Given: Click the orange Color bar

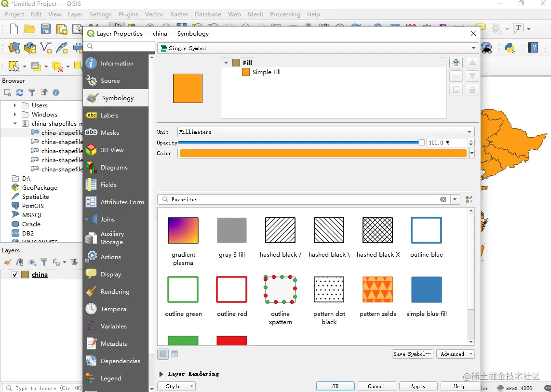Looking at the screenshot, I should point(323,153).
